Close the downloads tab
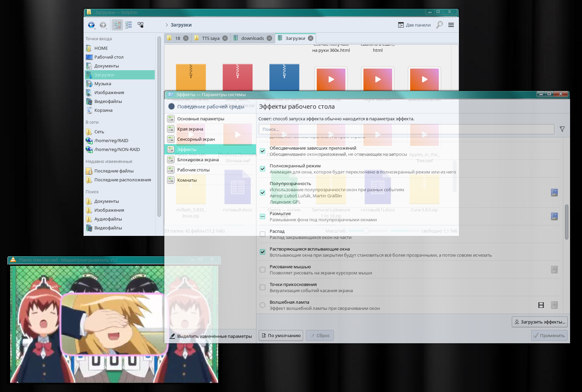 coord(269,38)
